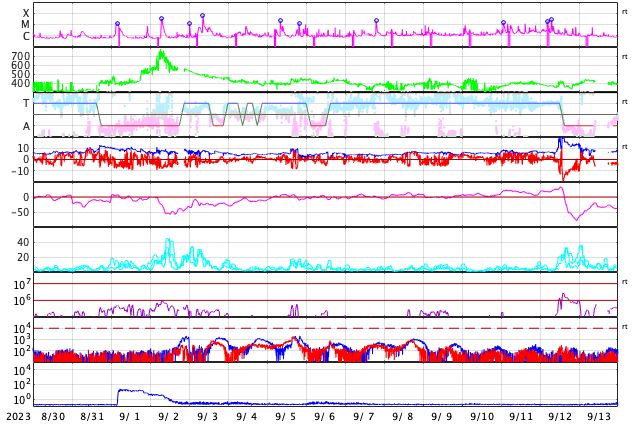Click the 9/11 date label
634x424 pixels.
[x=521, y=417]
